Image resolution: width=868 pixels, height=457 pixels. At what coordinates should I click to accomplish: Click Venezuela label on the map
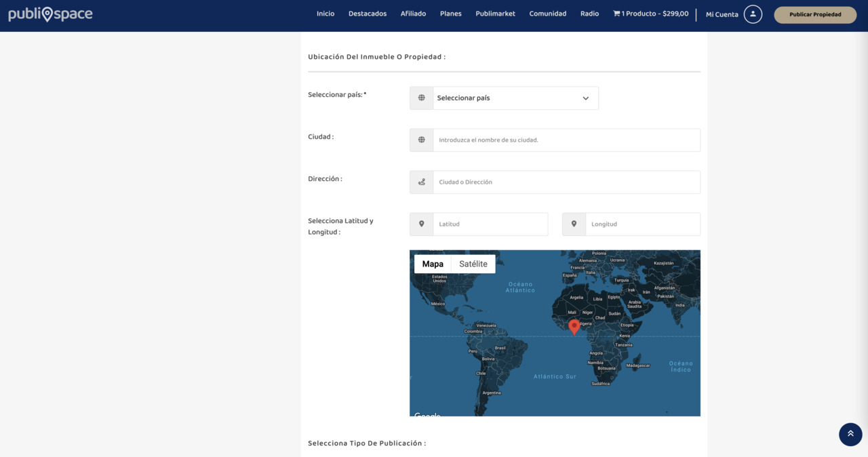pyautogui.click(x=486, y=325)
